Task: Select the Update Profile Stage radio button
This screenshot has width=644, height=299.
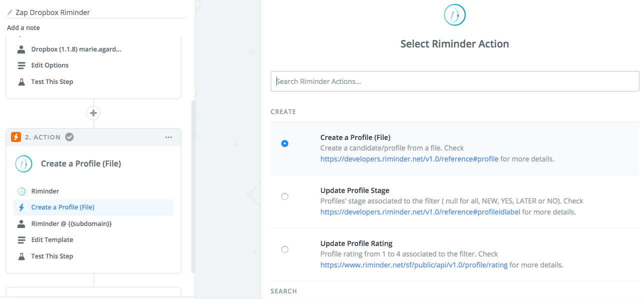Action: coord(285,196)
